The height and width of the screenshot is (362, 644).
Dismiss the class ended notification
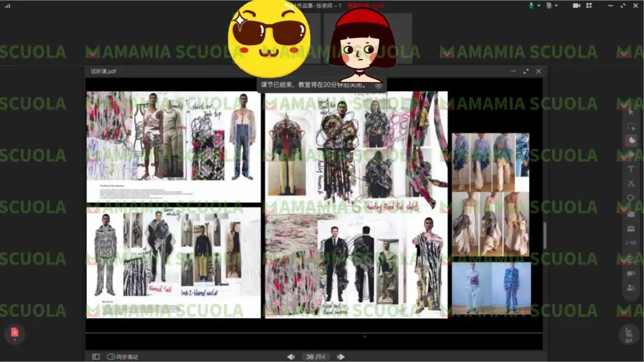point(379,85)
